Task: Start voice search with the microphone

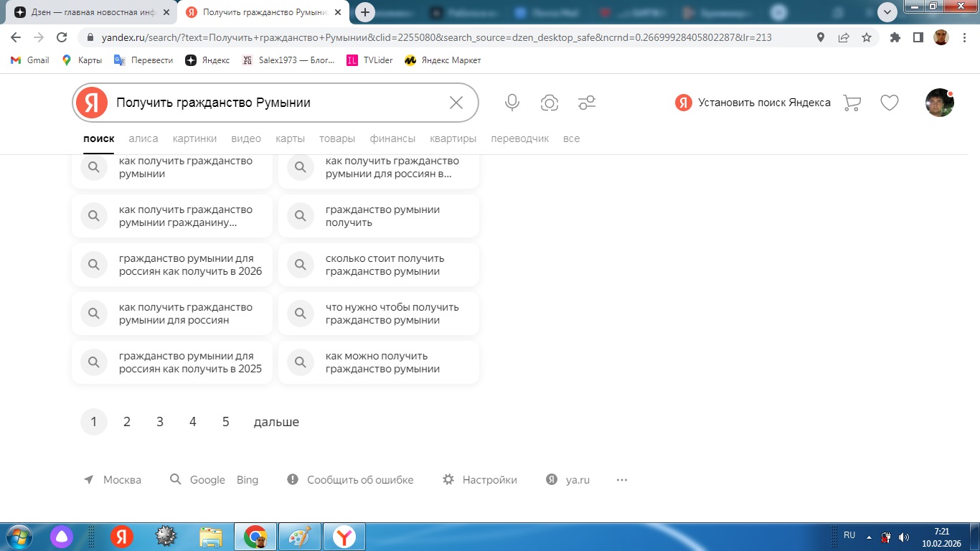Action: 512,103
